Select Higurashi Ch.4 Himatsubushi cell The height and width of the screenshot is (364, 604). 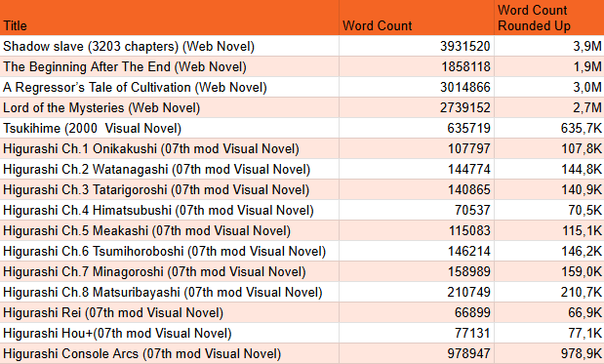coord(170,210)
